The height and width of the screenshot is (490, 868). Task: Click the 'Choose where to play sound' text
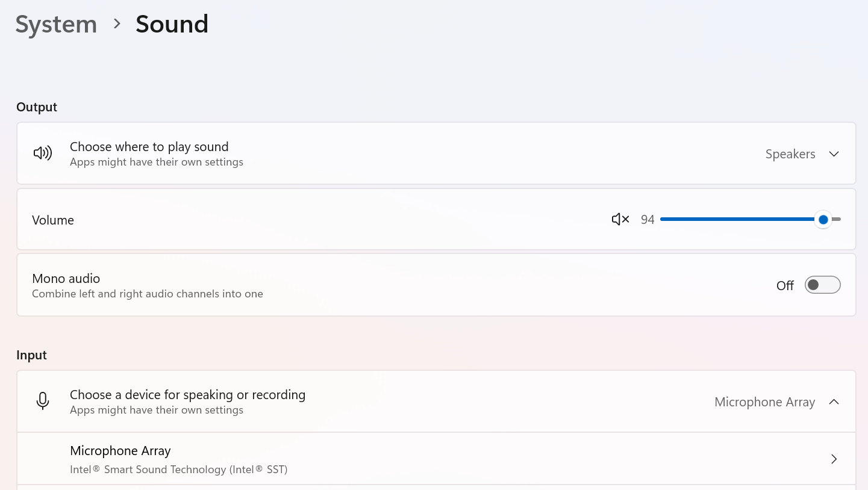[149, 147]
